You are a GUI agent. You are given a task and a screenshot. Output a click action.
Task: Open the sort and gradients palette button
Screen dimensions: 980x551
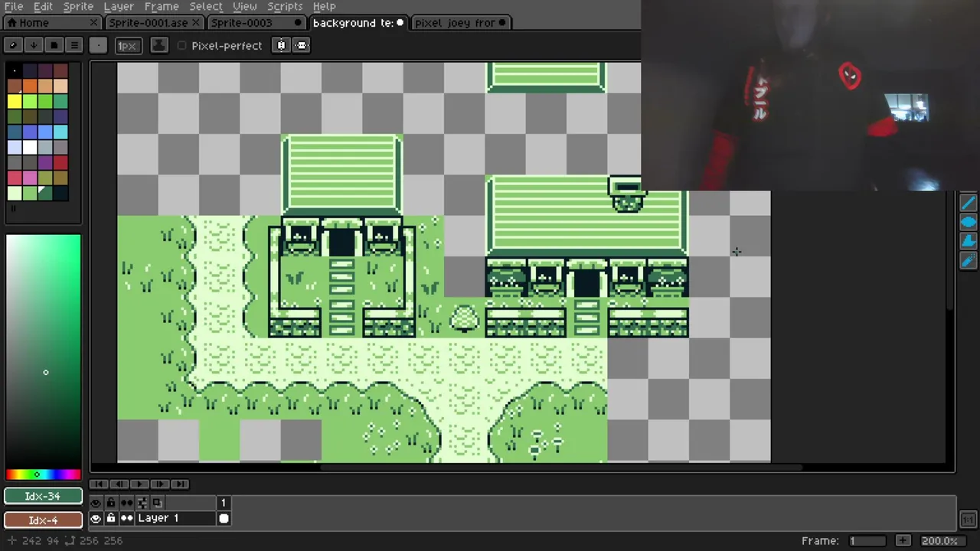(33, 45)
